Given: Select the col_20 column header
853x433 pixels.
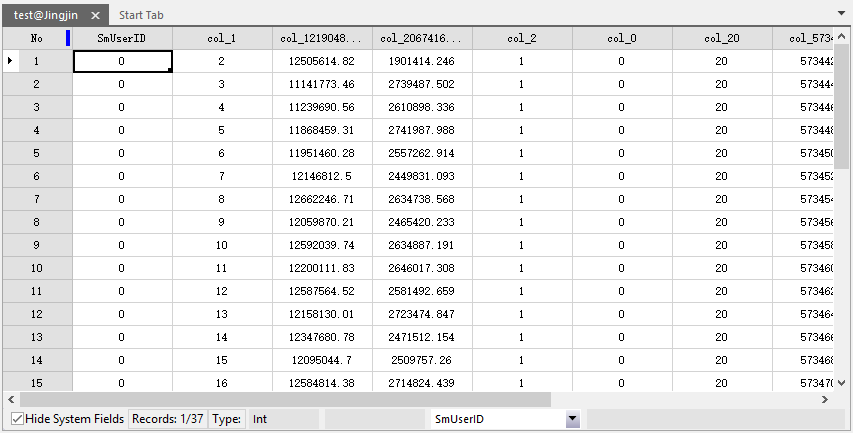Looking at the screenshot, I should click(x=722, y=38).
